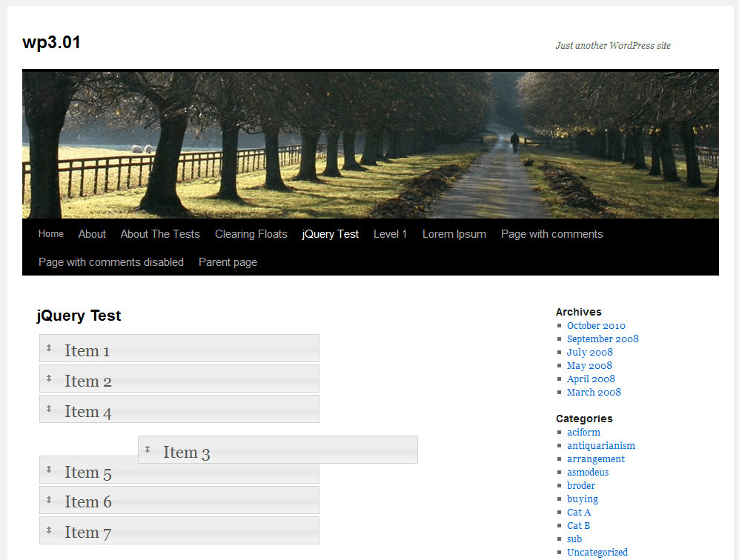Screen dimensions: 739x560
Task: Click the wp3.01 site title
Action: (x=50, y=42)
